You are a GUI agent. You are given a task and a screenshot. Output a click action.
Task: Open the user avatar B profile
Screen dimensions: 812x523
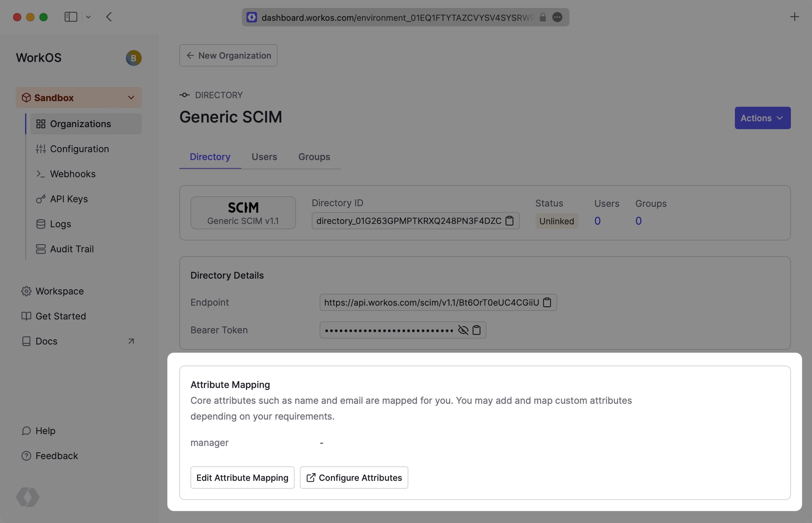(x=133, y=58)
